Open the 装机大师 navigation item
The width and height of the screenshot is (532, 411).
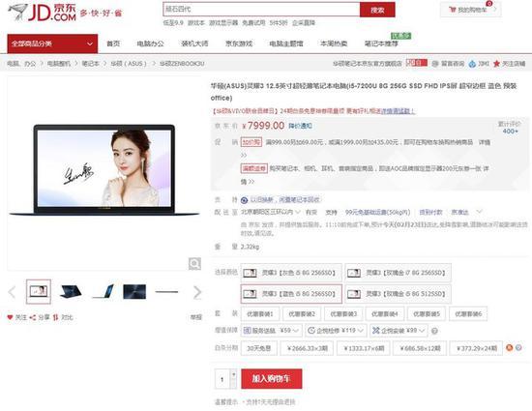point(194,44)
